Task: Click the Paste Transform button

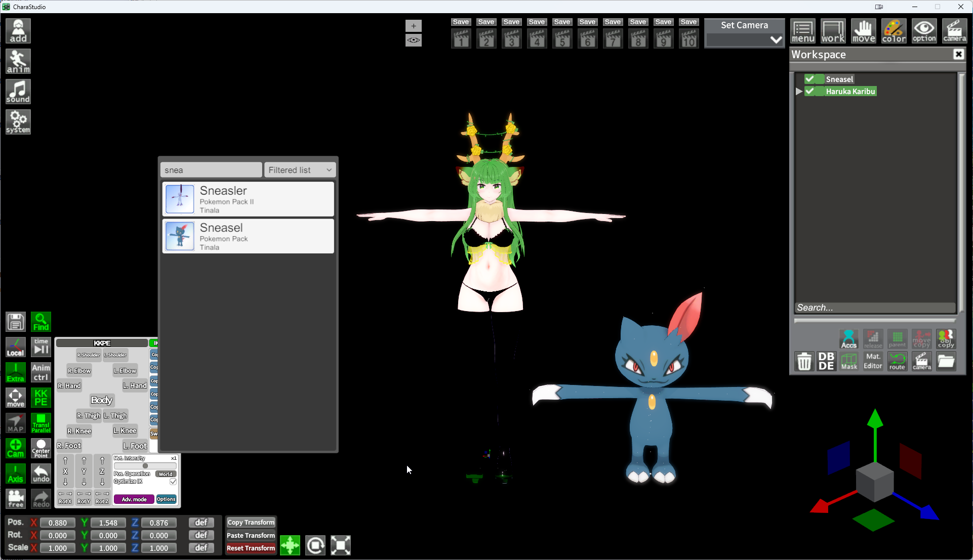Action: pos(251,535)
